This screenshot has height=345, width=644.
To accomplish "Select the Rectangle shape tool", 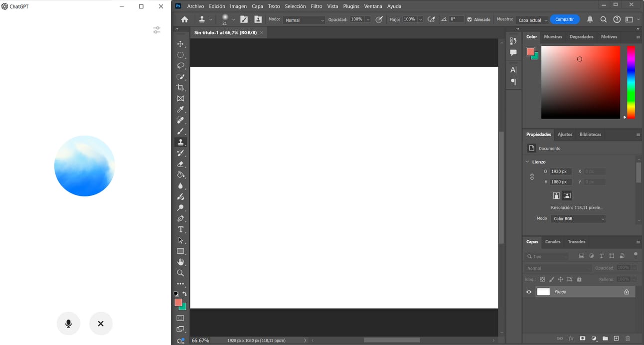I will [180, 251].
